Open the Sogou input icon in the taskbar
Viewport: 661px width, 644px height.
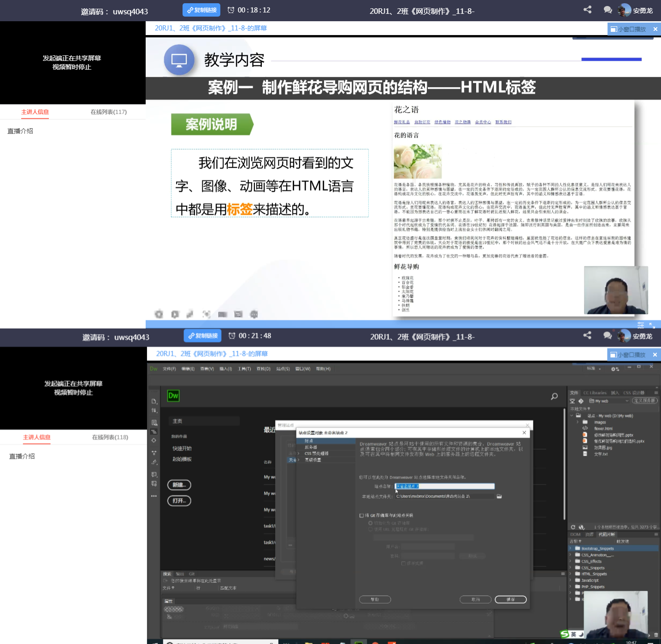[x=563, y=634]
